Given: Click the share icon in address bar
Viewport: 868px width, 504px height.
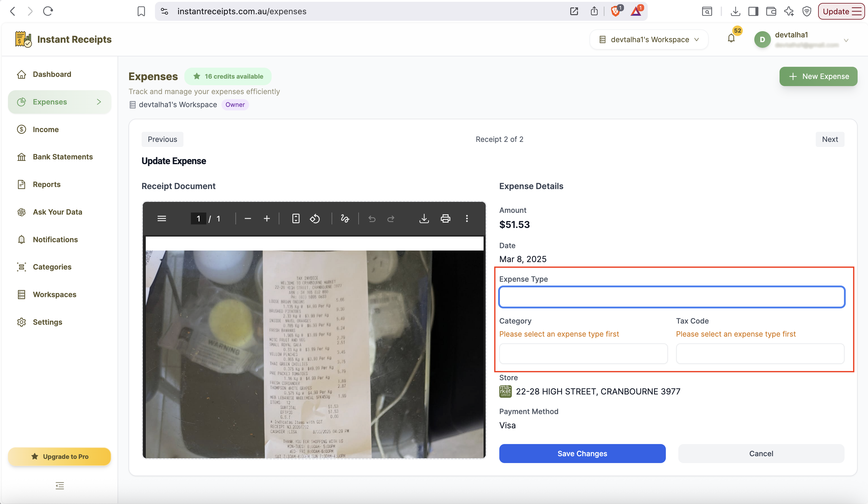Looking at the screenshot, I should (594, 11).
